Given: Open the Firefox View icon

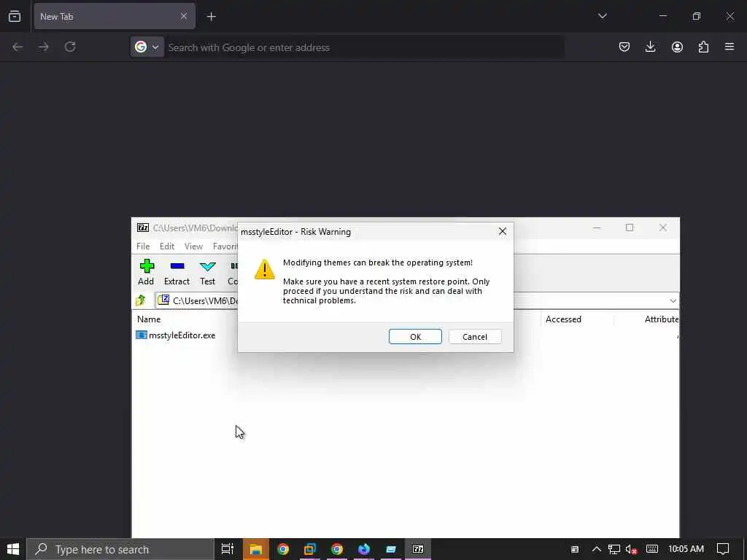Looking at the screenshot, I should point(15,16).
